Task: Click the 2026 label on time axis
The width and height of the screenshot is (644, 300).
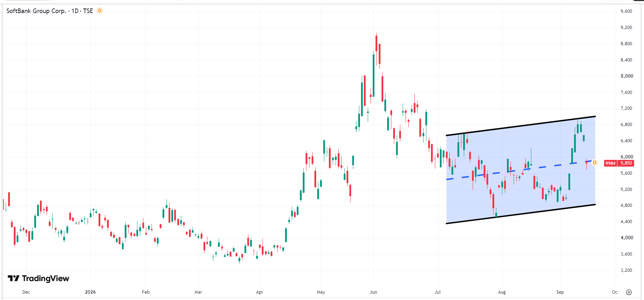Action: tap(90, 292)
